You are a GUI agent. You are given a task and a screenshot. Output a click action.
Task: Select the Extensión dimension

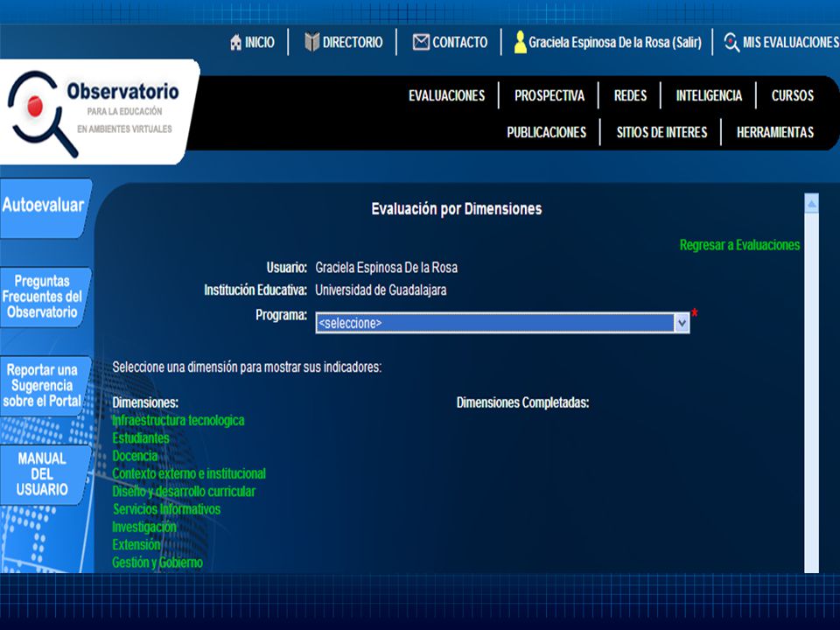point(136,545)
